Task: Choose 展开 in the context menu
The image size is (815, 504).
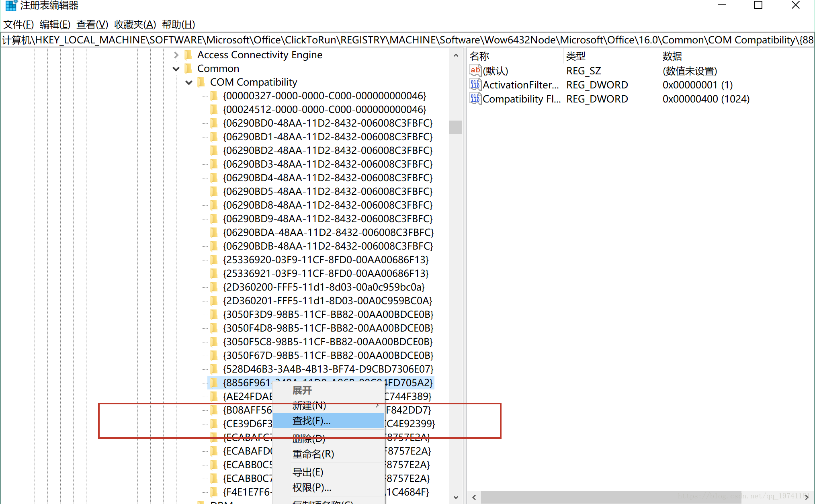Action: click(x=328, y=390)
